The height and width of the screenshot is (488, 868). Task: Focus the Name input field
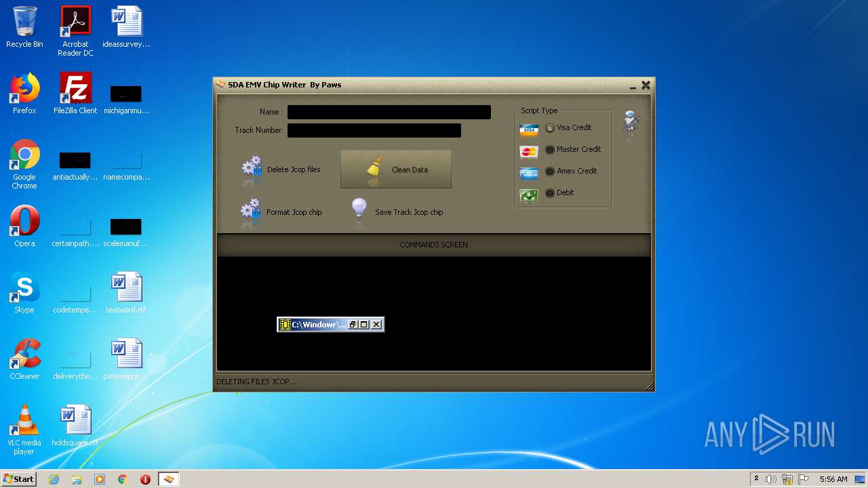(x=389, y=112)
